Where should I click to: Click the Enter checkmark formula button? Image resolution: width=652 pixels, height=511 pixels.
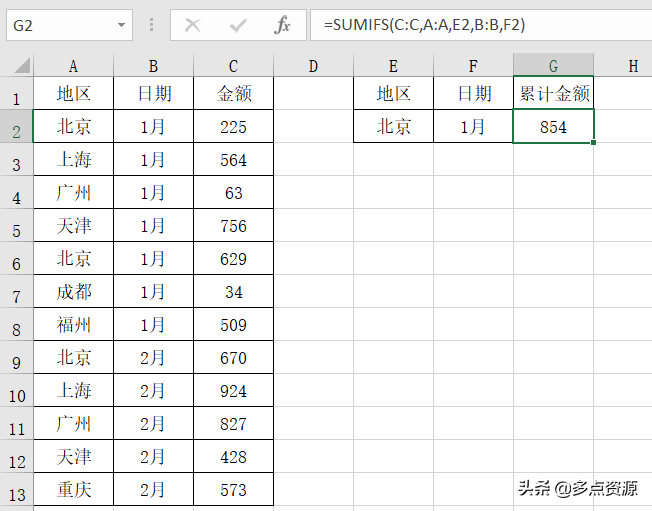coord(238,25)
